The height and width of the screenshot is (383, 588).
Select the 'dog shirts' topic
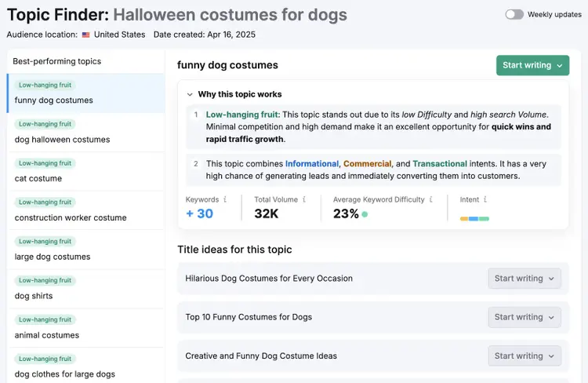tap(86, 289)
